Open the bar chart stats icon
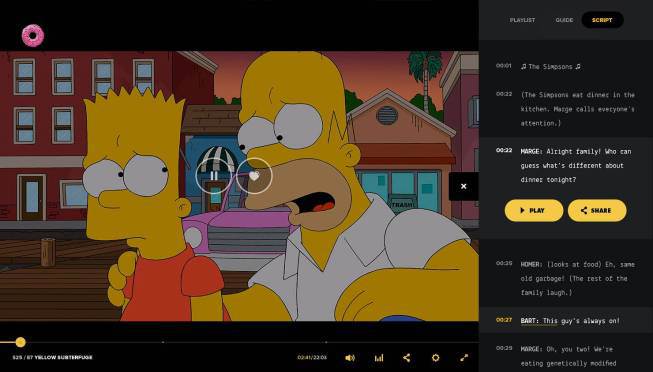This screenshot has width=653, height=372. pos(379,358)
